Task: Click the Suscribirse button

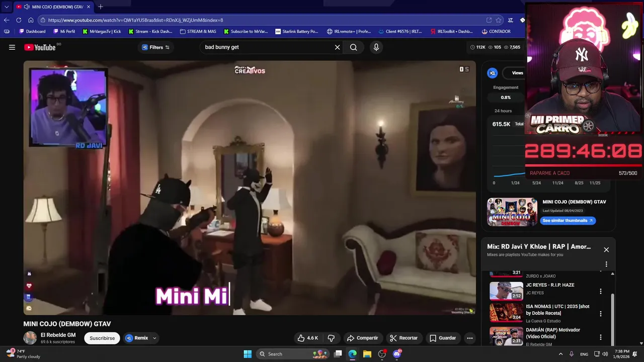Action: [x=102, y=338]
